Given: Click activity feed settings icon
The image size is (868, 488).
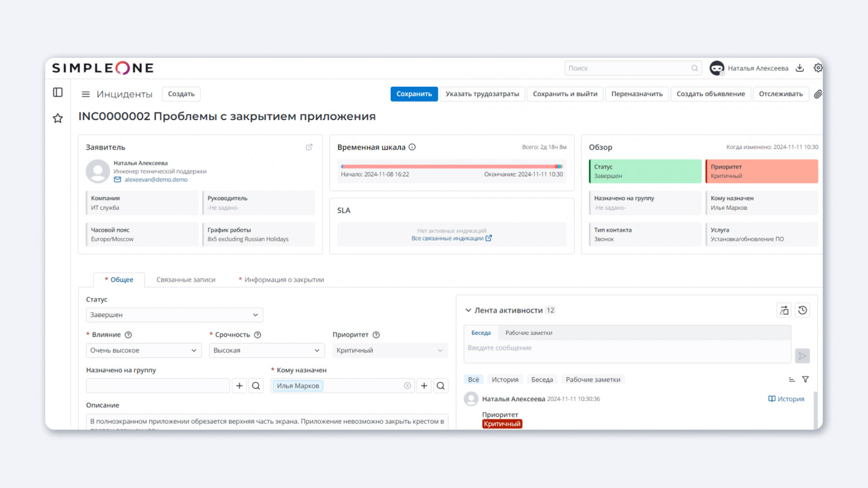Looking at the screenshot, I should coord(784,310).
